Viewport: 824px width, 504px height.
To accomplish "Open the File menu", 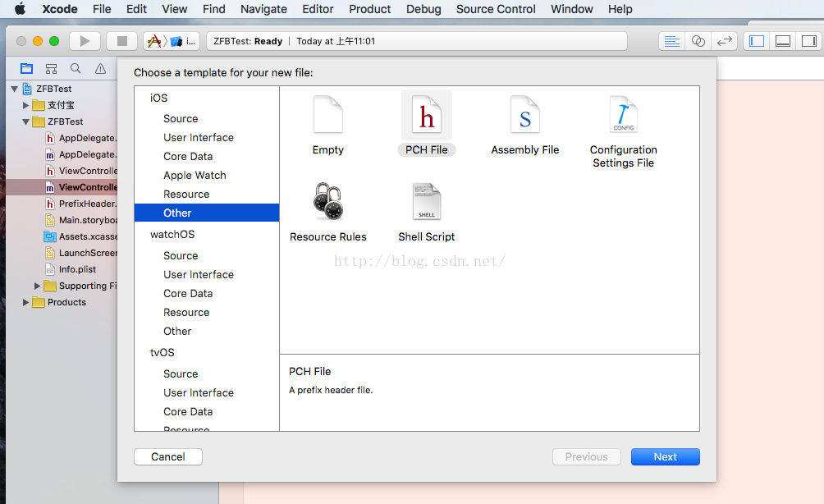I will tap(102, 9).
